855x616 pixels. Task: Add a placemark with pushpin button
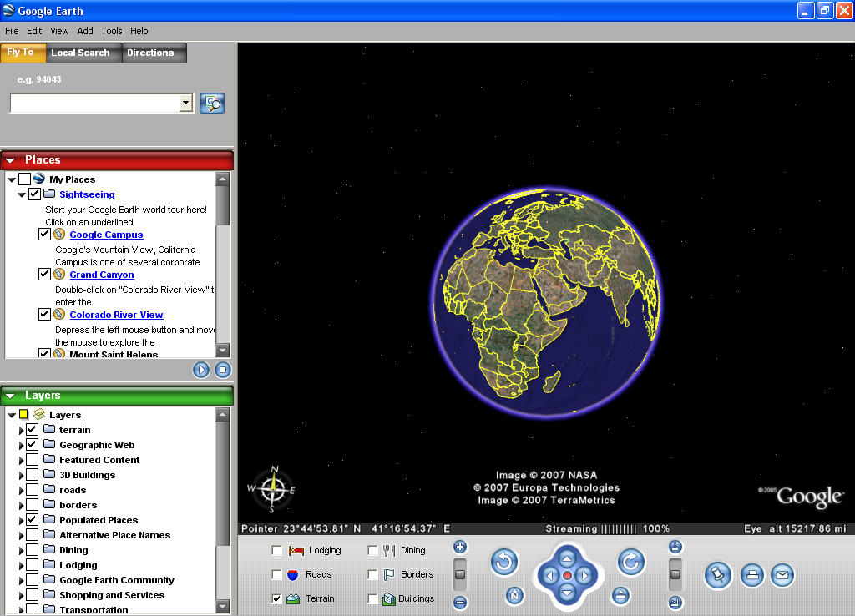[717, 575]
